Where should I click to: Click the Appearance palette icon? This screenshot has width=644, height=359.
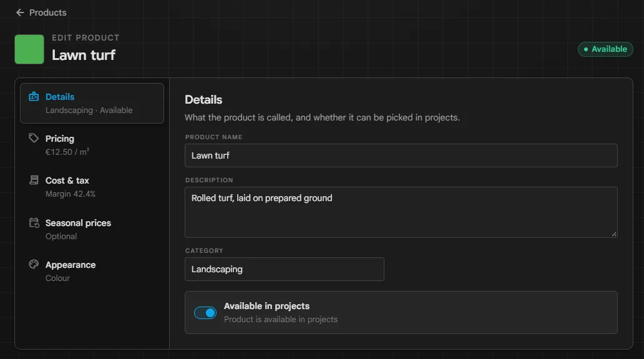34,264
